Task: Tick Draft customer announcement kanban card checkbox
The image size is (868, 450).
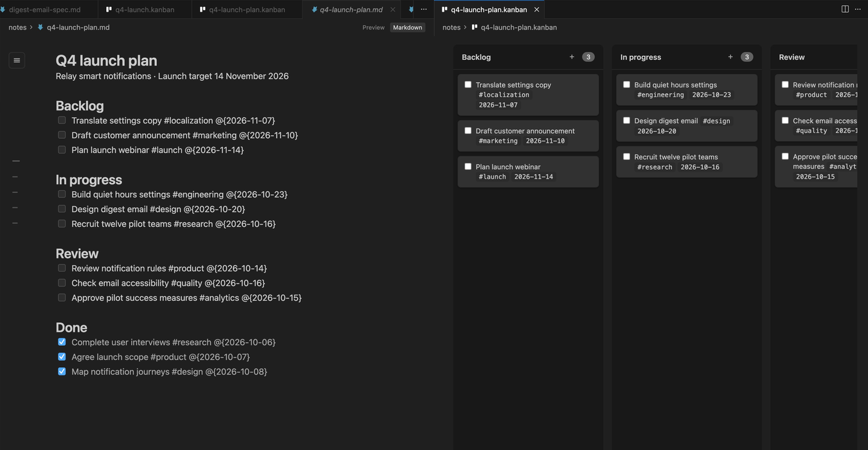Action: click(x=468, y=130)
